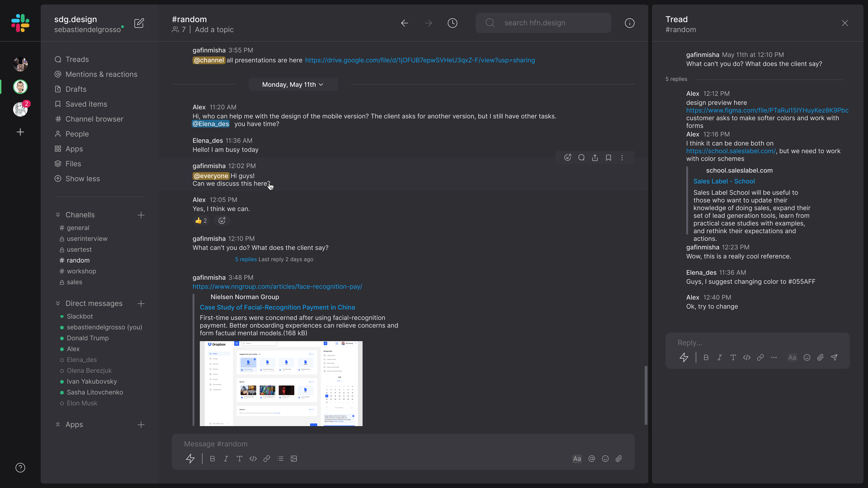Open the 5 replies thread link
Viewport: 868px width, 488px height.
pyautogui.click(x=246, y=259)
